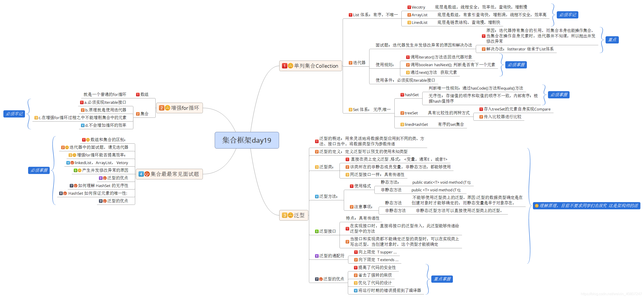Viewport: 644px width, 298px height.
Task: Click priority 8 marker beside HashSet 如何保证元素的唯一性
Action: (x=61, y=193)
